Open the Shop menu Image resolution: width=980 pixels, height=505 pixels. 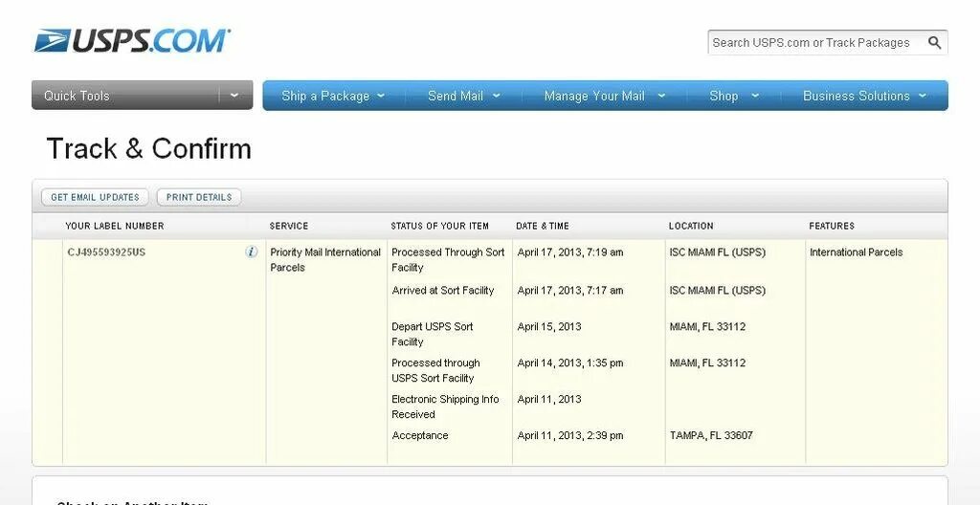pyautogui.click(x=734, y=96)
